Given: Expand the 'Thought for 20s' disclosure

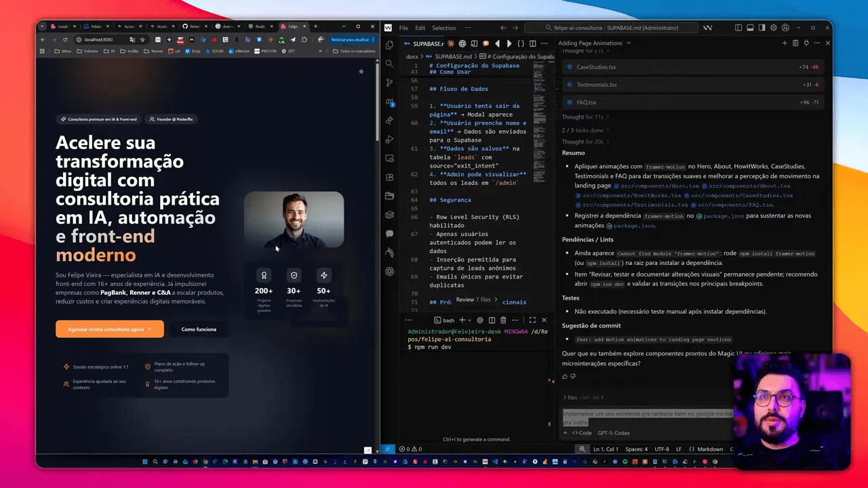Looking at the screenshot, I should tap(585, 142).
